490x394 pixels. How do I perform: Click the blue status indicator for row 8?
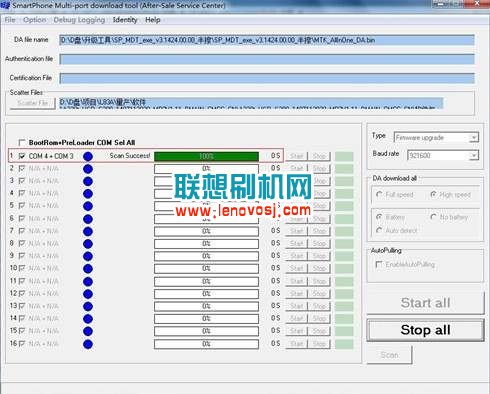[x=88, y=244]
